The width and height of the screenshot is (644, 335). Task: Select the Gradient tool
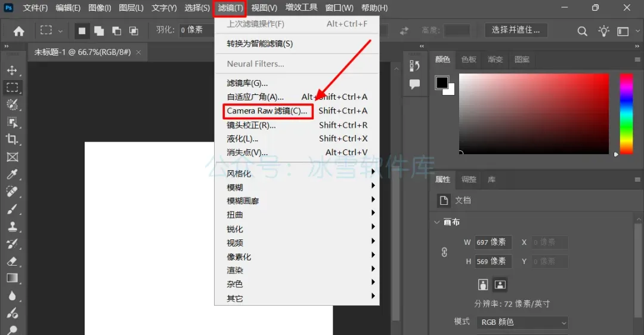click(x=12, y=278)
